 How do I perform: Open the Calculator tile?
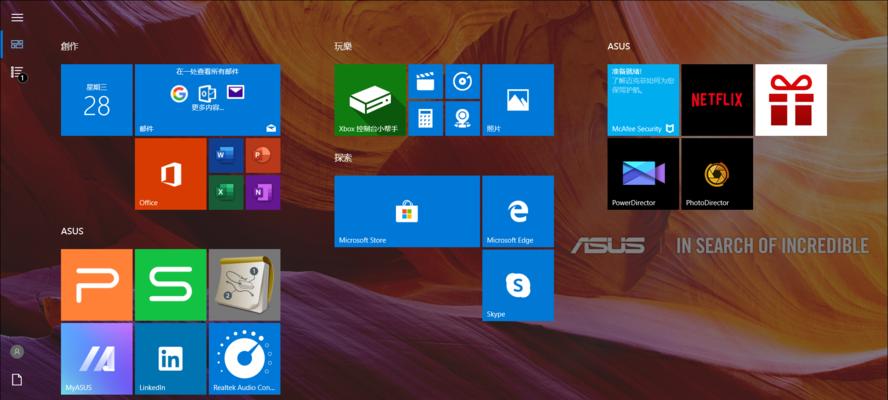425,118
